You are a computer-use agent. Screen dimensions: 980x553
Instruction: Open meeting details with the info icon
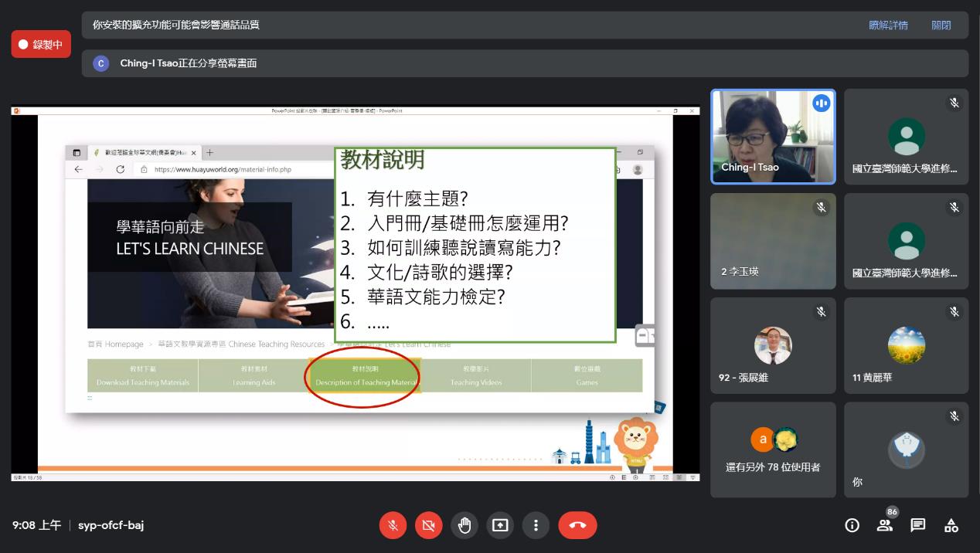852,525
